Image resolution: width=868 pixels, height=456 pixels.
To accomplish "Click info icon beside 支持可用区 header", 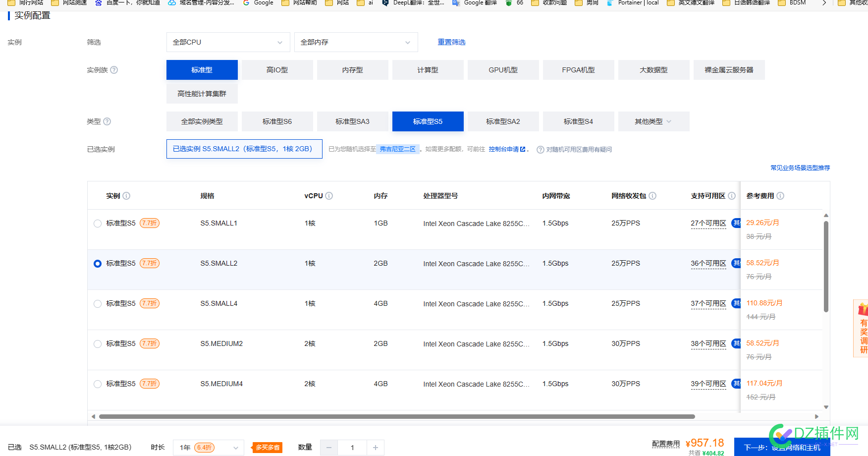I will (x=732, y=196).
